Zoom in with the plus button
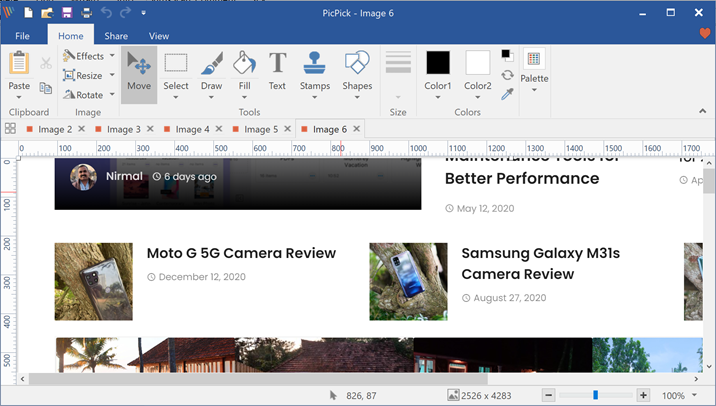The width and height of the screenshot is (716, 406). click(x=643, y=395)
